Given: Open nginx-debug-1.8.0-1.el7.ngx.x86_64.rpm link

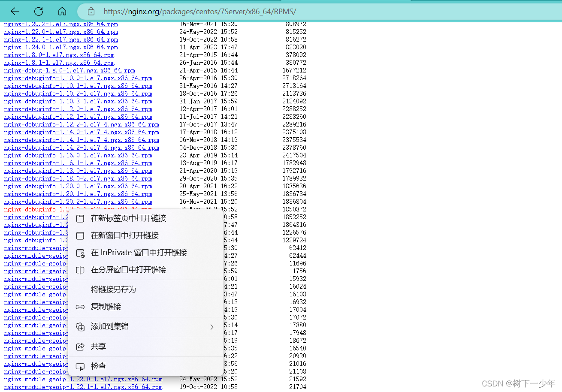Looking at the screenshot, I should point(69,70).
